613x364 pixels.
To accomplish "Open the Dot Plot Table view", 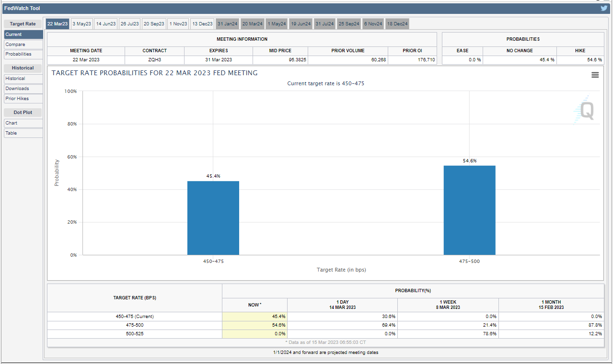I will [x=23, y=133].
